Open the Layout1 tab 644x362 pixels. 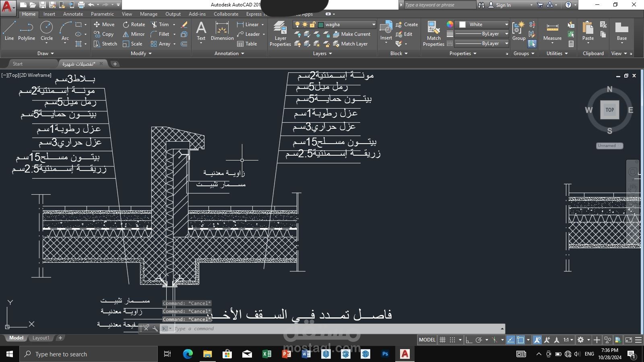click(x=41, y=338)
